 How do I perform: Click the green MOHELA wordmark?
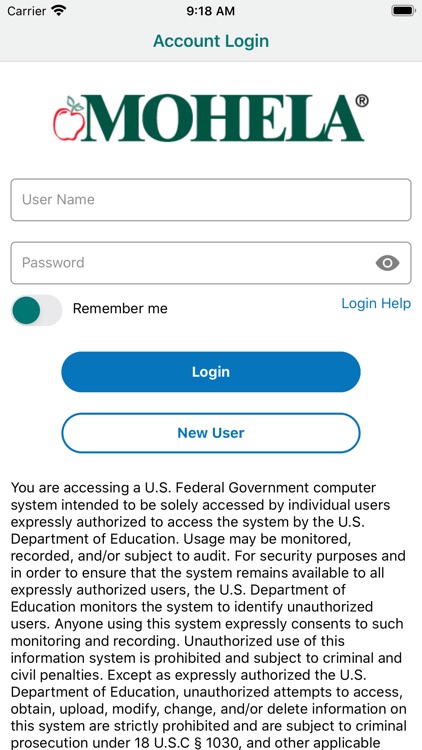(x=223, y=118)
